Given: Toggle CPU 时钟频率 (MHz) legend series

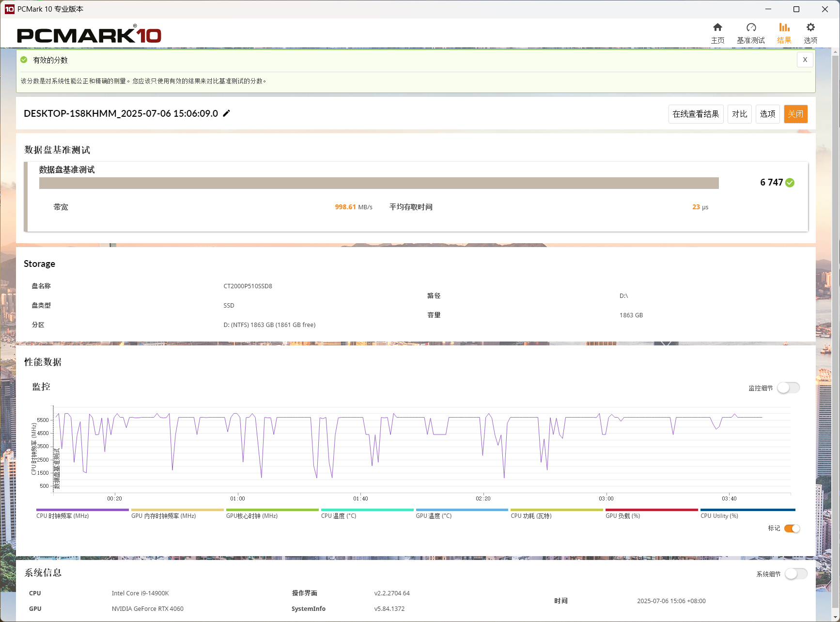Looking at the screenshot, I should coord(82,513).
